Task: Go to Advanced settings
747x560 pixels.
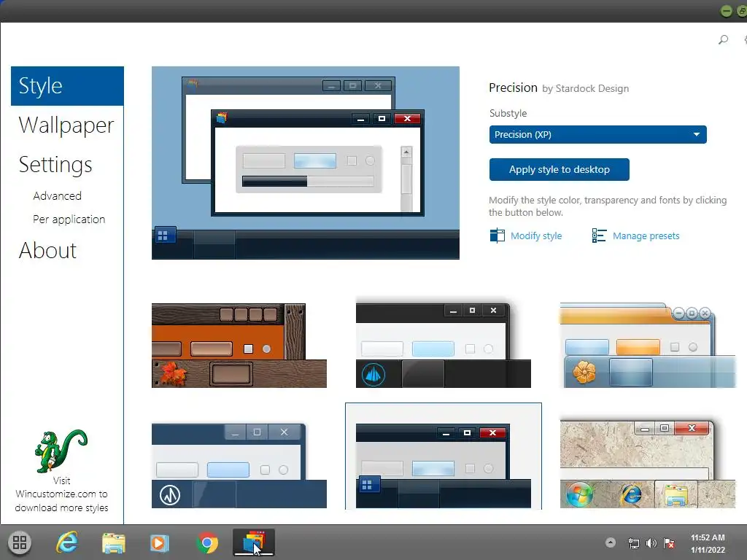Action: pyautogui.click(x=57, y=195)
